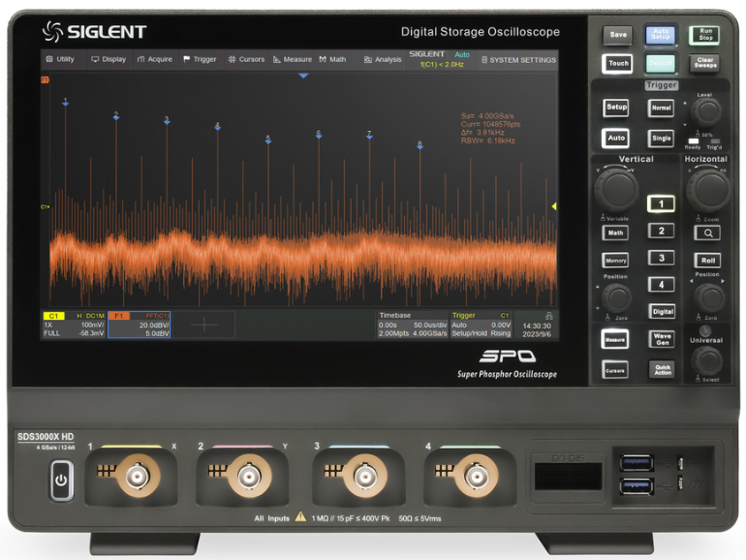Click the network status icon above clock
Screen dimensions: 746x560
(x=549, y=316)
